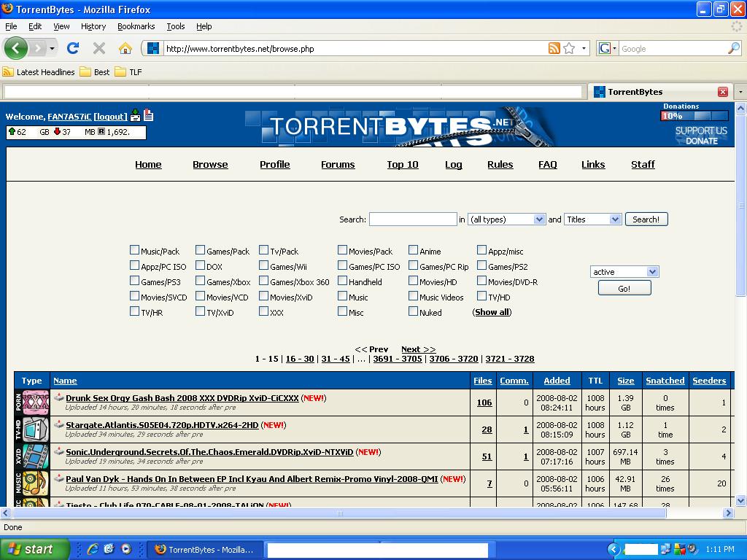Open the File menu
The image size is (747, 560).
11,26
